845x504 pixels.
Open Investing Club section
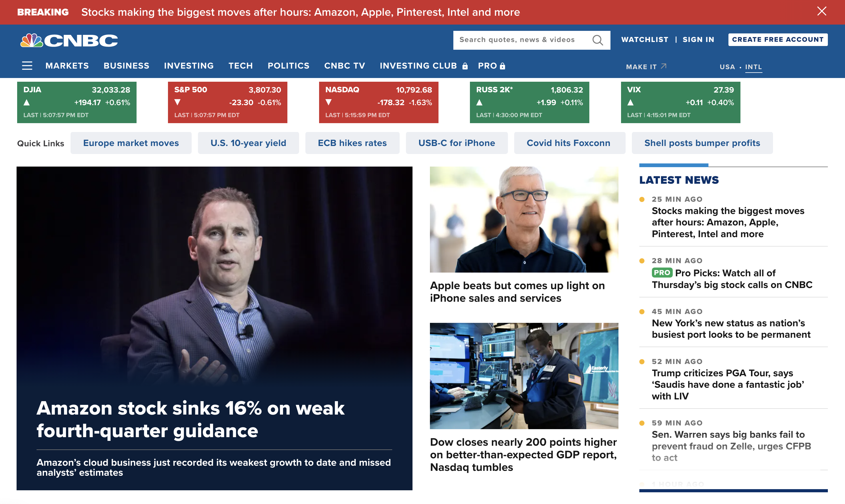pos(418,65)
